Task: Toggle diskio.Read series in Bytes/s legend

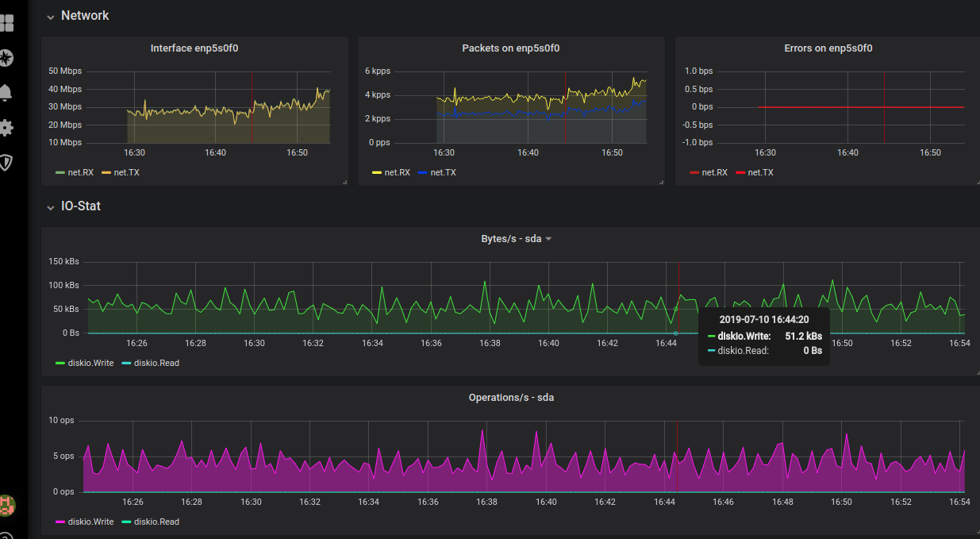Action: [x=156, y=363]
